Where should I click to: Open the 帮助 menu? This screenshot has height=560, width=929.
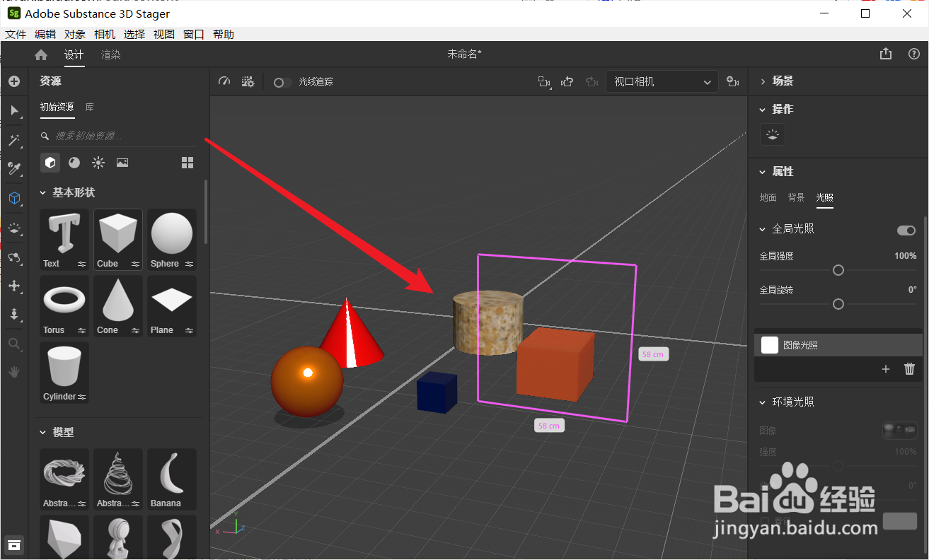[x=224, y=34]
